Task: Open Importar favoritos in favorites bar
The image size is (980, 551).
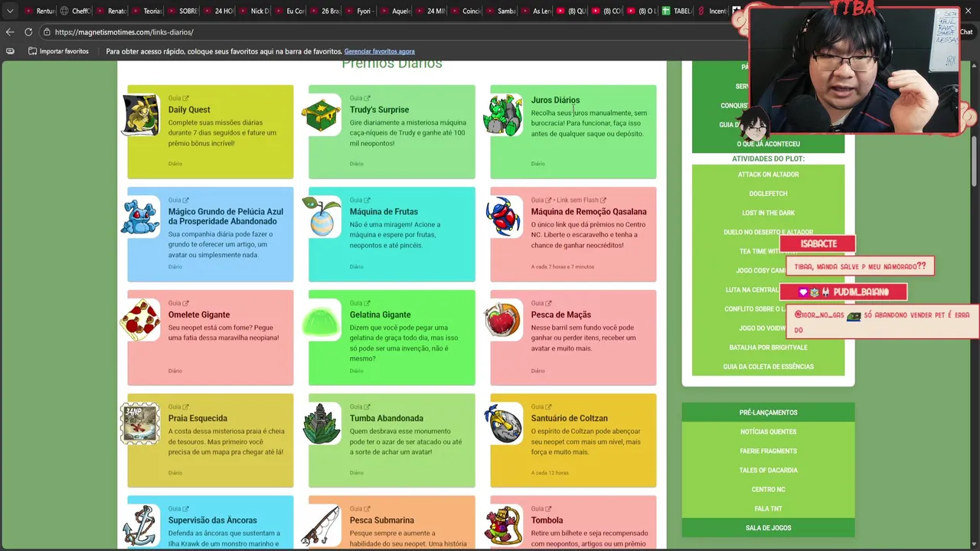Action: pos(58,51)
